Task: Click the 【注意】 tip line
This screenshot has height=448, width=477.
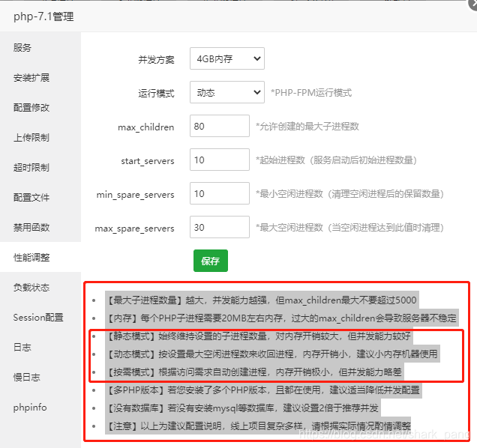Action: pos(258,426)
